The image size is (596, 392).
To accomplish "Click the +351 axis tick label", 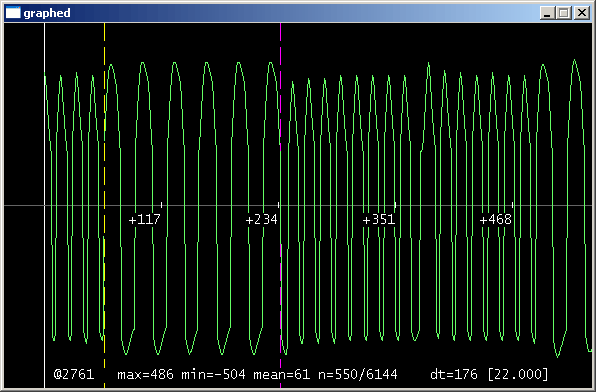I will point(379,219).
